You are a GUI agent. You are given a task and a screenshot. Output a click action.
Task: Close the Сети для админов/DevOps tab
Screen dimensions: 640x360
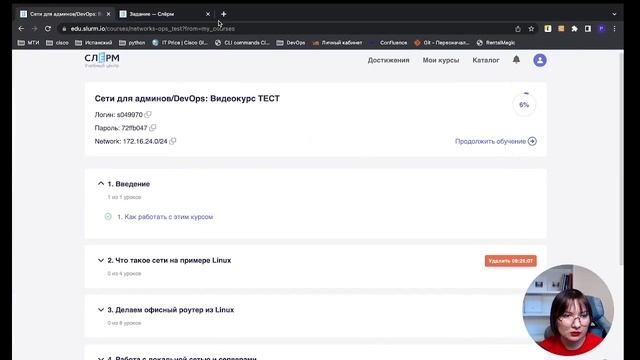108,14
